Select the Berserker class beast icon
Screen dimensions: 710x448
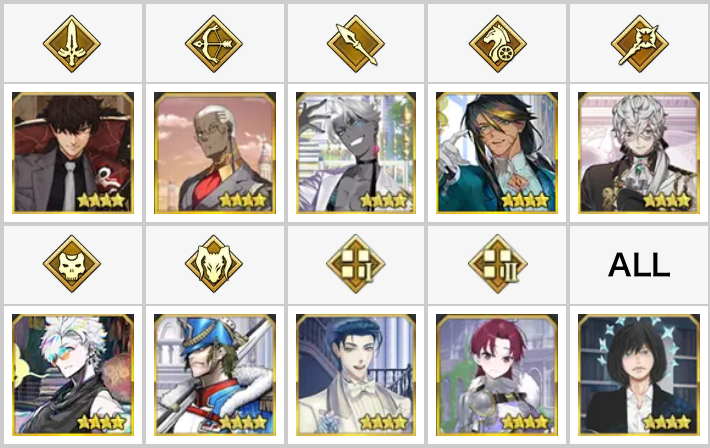coord(214,264)
